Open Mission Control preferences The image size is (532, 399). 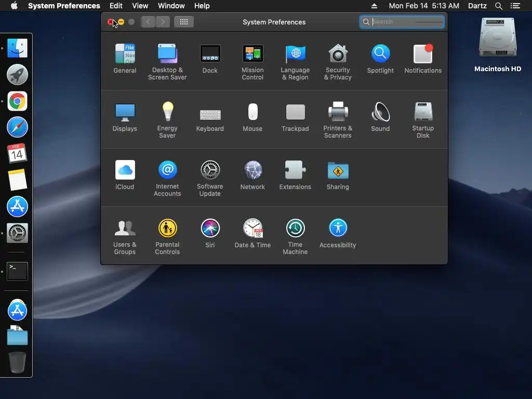[x=252, y=62]
